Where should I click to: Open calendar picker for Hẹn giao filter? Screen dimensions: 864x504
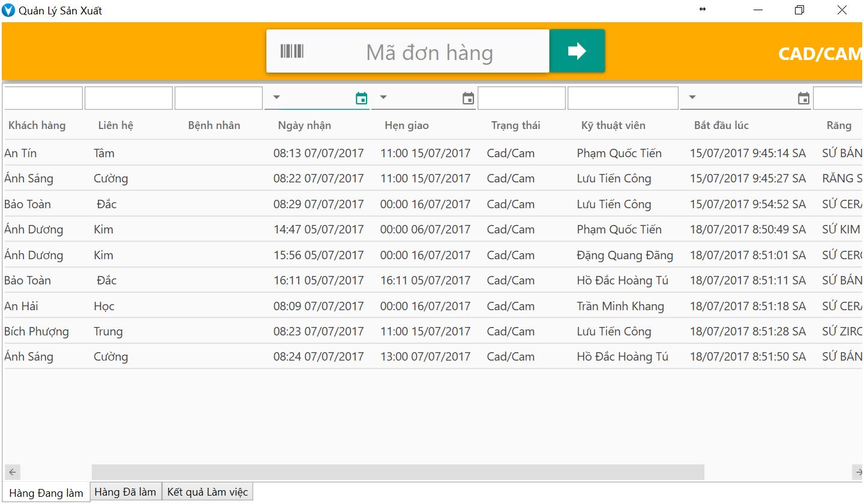tap(468, 99)
